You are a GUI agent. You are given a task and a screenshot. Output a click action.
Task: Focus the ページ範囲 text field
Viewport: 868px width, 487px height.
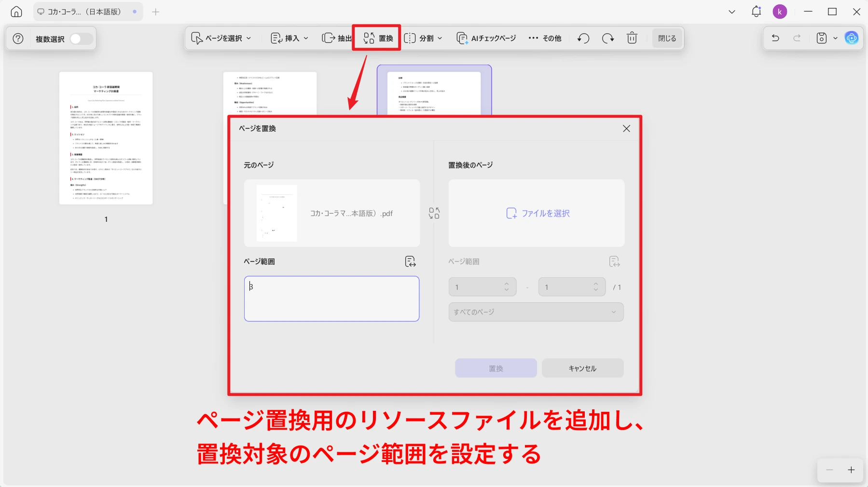[332, 298]
